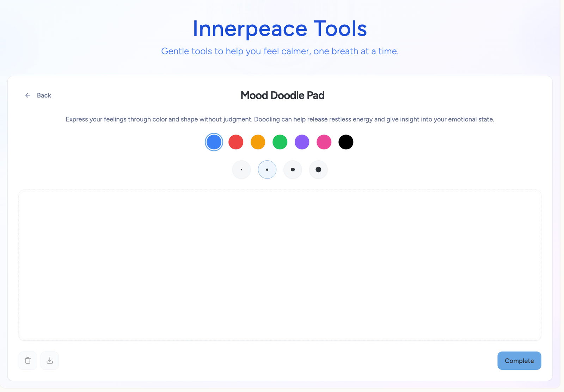Click the Innerpeace Tools title
564x392 pixels.
[x=280, y=28]
